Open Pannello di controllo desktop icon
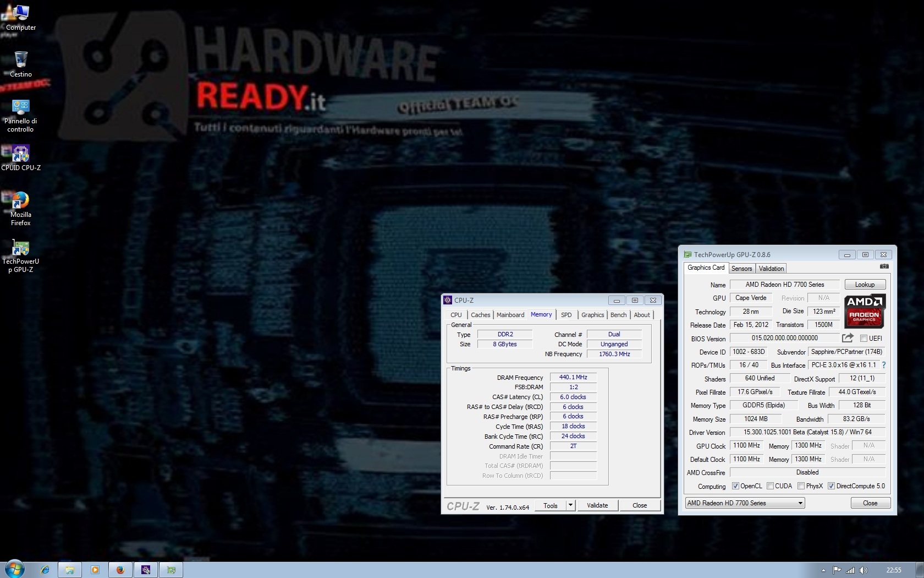 (x=20, y=115)
